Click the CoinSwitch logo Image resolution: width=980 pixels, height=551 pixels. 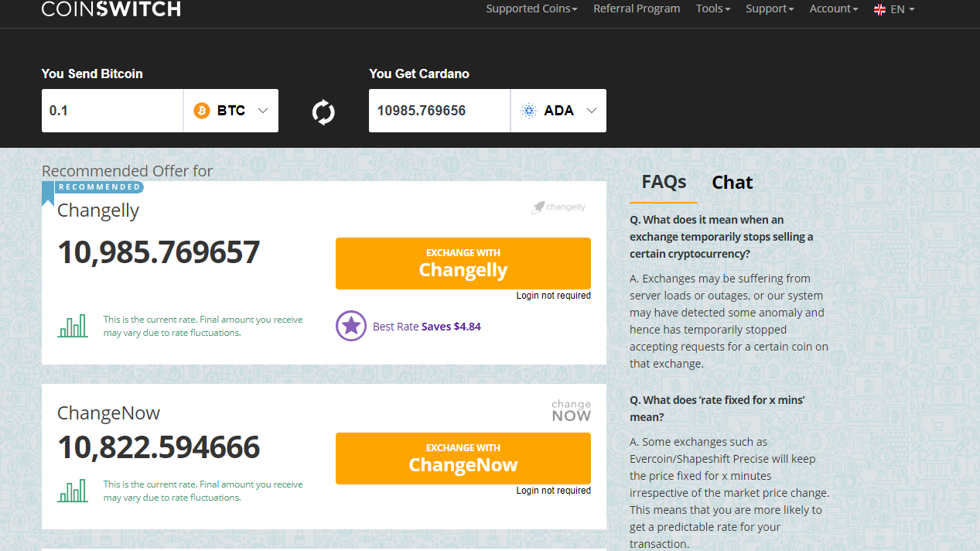(111, 9)
